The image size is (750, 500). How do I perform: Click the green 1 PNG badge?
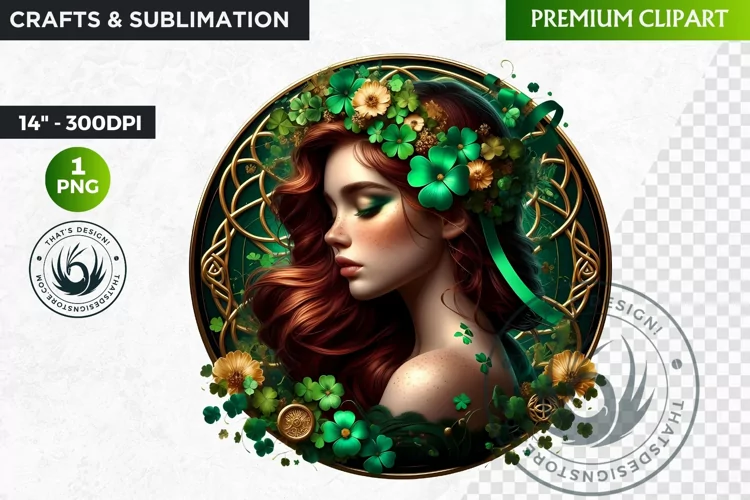(77, 179)
